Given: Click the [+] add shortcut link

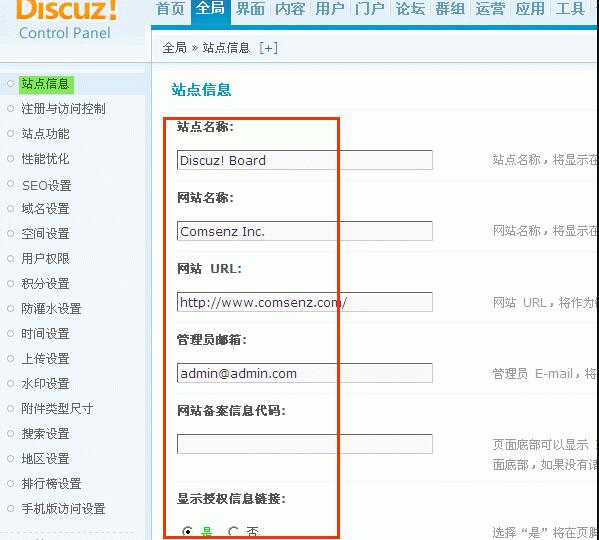Looking at the screenshot, I should coord(268,48).
